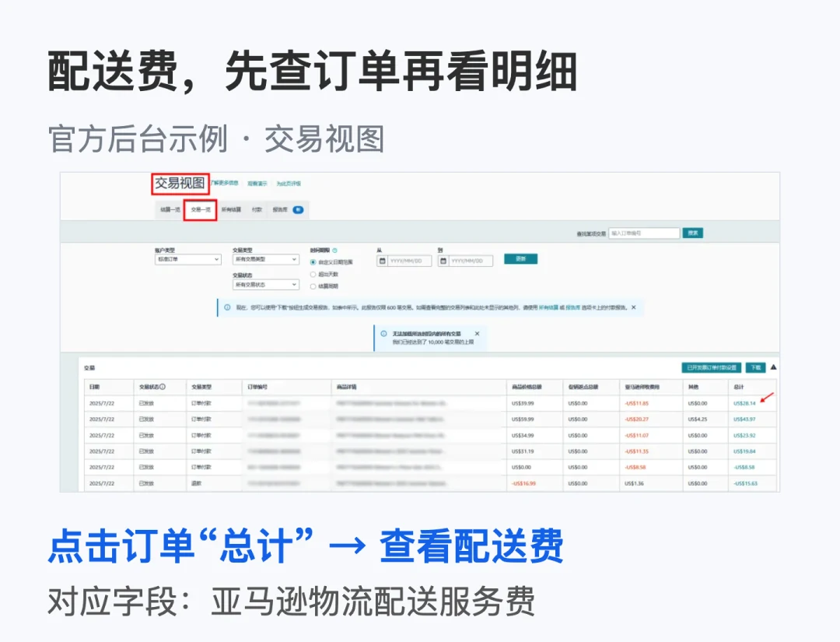The height and width of the screenshot is (642, 840).
Task: Collapse the 交易 table with triangle arrow
Action: [x=773, y=367]
